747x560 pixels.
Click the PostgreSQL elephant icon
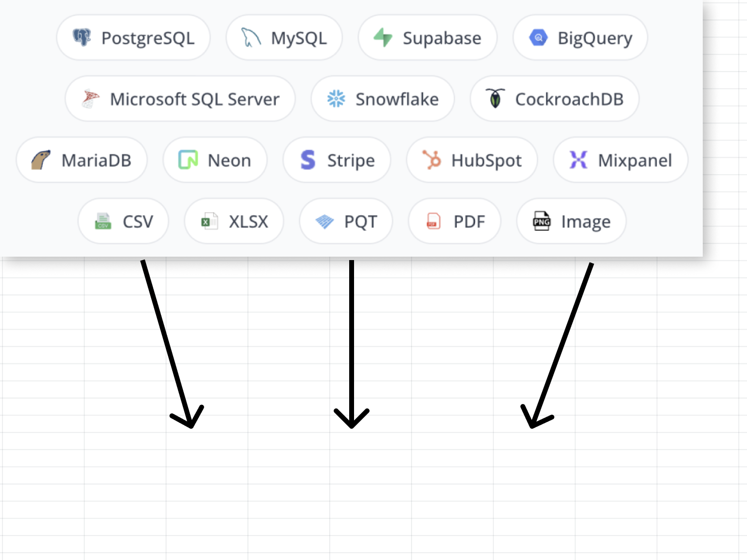82,37
